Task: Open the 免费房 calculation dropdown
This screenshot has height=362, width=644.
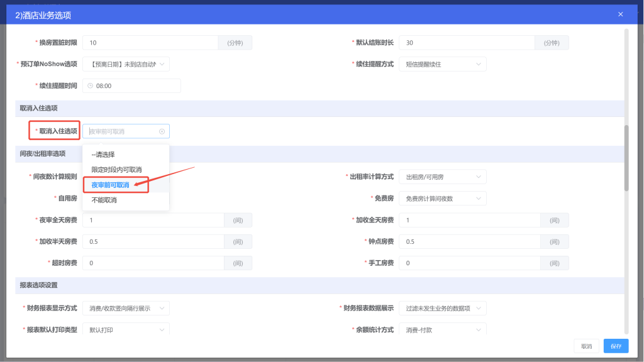Action: click(x=442, y=198)
